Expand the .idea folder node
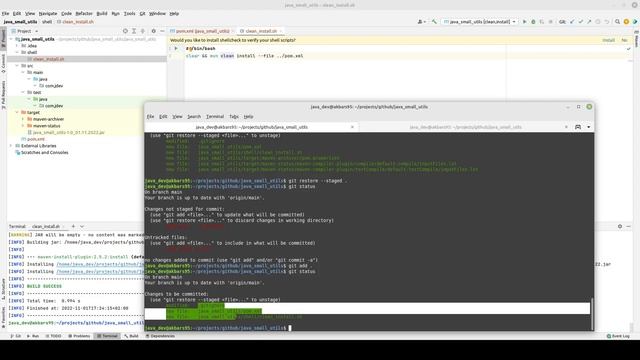 (17, 46)
